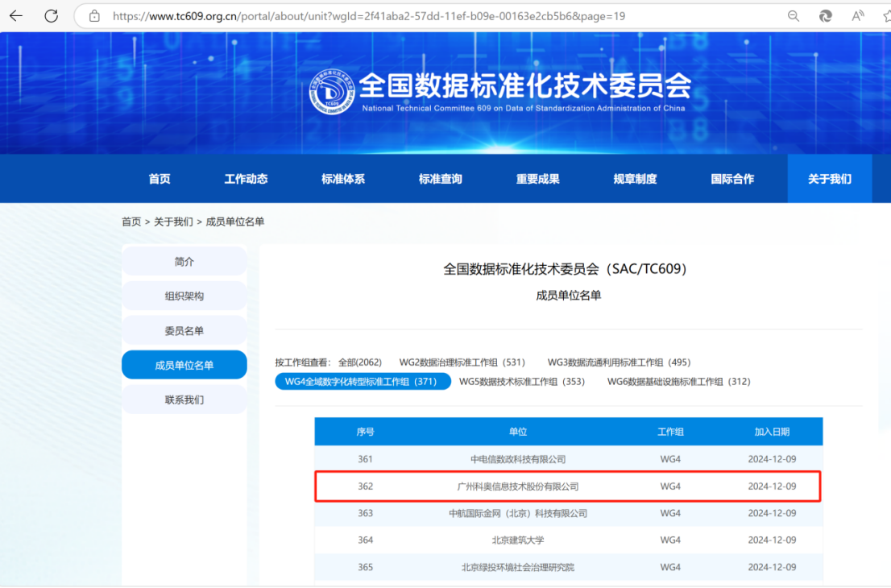Open the 首页 navigation menu item

click(x=159, y=178)
